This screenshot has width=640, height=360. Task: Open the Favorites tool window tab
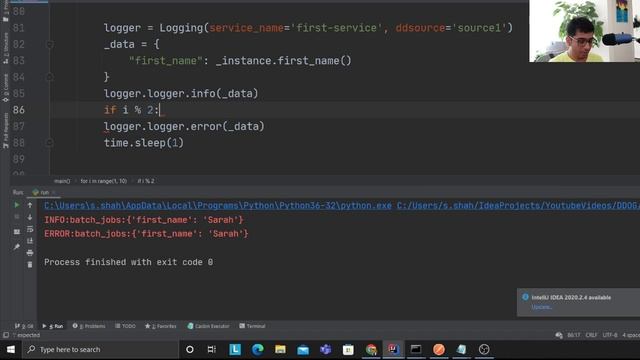(x=161, y=326)
